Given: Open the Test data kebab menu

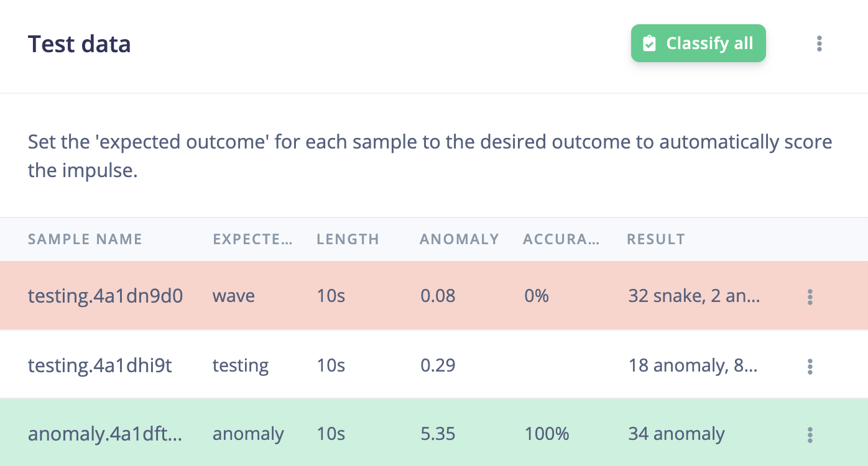Looking at the screenshot, I should point(820,43).
